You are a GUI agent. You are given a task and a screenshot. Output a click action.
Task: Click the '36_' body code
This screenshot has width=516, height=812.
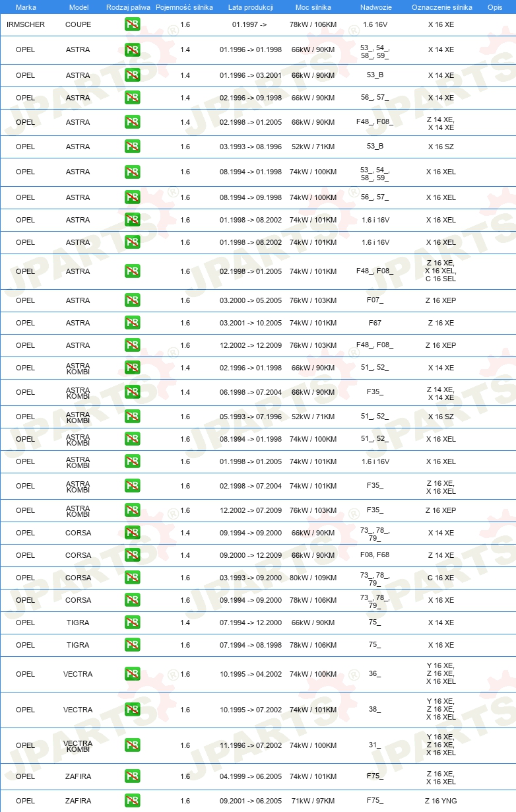click(x=375, y=674)
